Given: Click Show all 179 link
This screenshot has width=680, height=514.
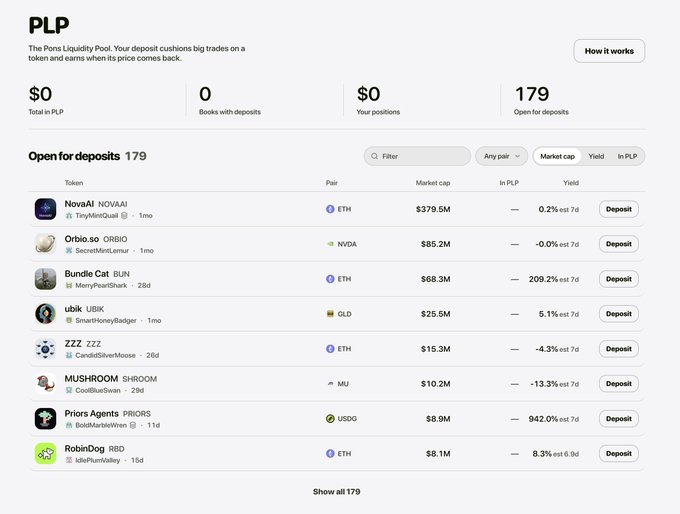Looking at the screenshot, I should point(337,491).
